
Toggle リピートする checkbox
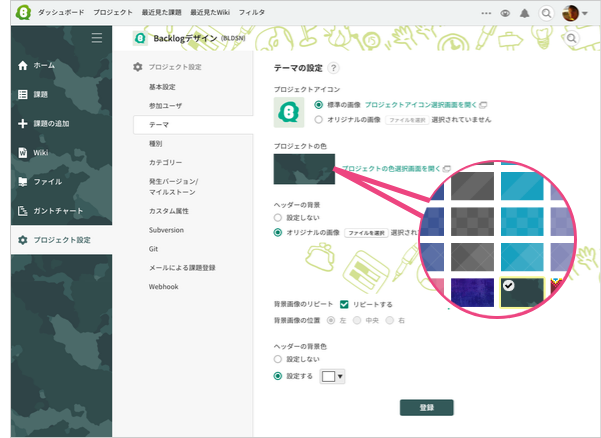(344, 304)
